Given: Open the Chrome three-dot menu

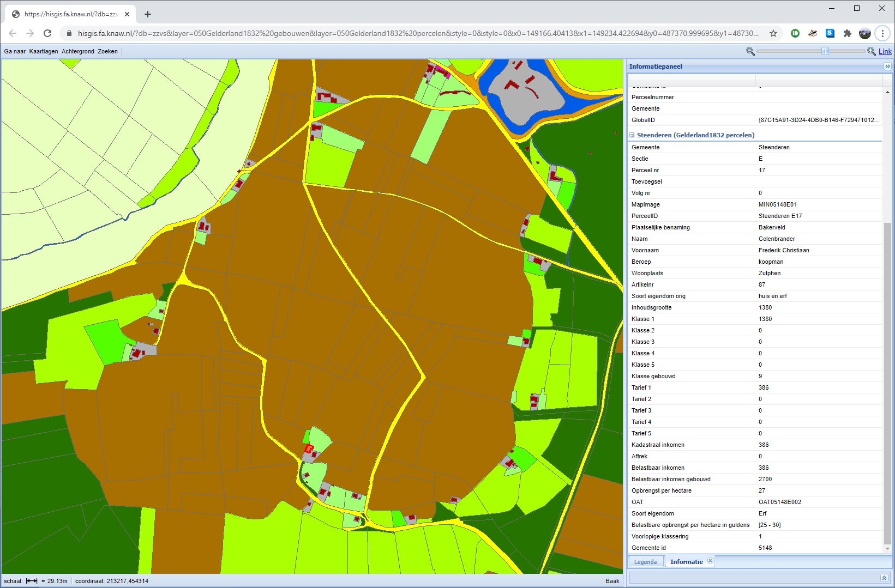Looking at the screenshot, I should click(882, 33).
